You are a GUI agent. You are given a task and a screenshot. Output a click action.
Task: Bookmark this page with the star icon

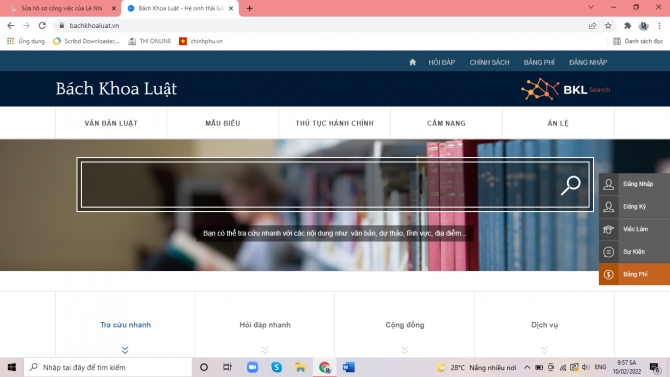(x=608, y=26)
